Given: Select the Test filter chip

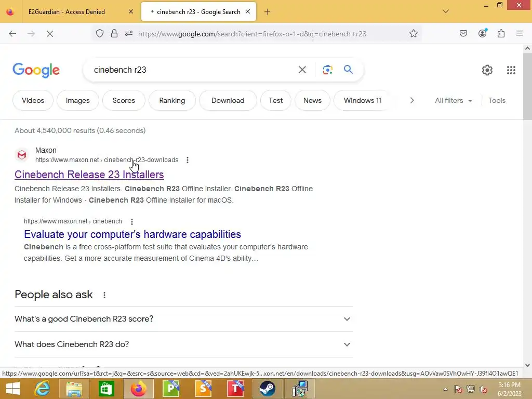Looking at the screenshot, I should tap(275, 100).
